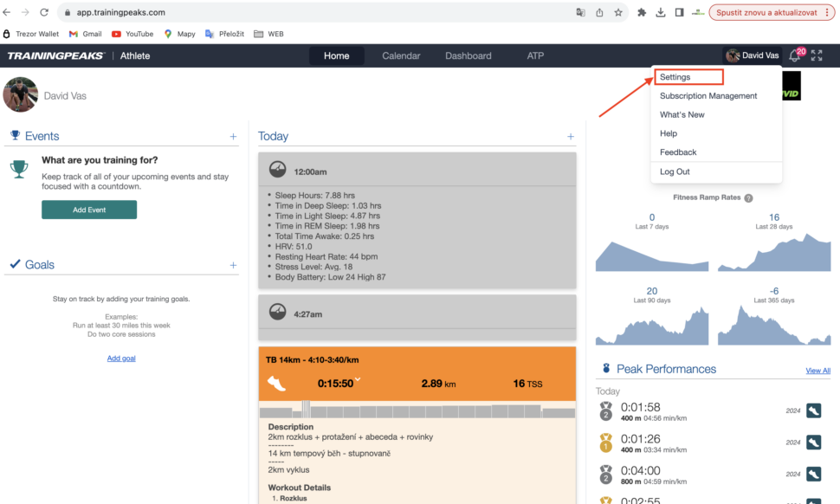Click the shoe icon for 0:01:26 peak
Viewport: 840px width, 504px height.
(814, 443)
